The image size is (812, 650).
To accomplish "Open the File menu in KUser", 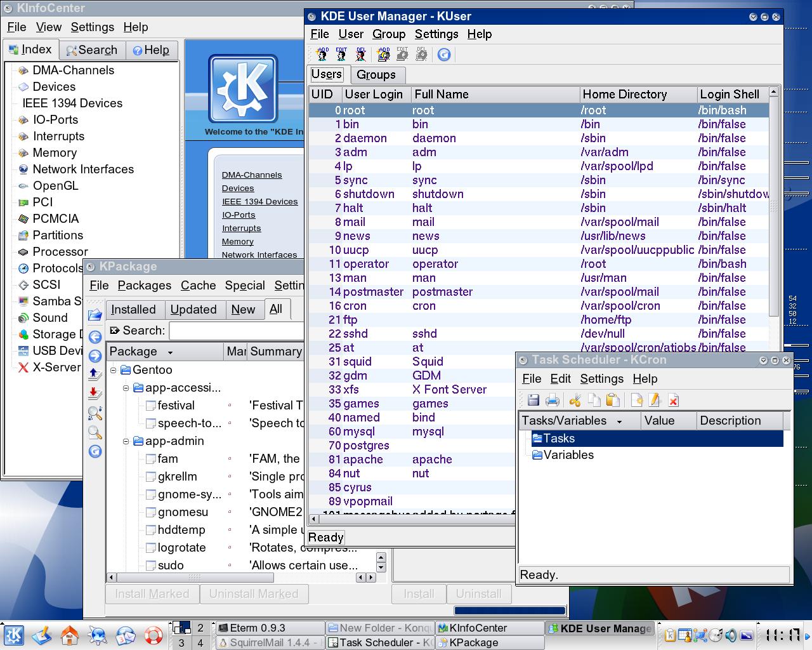I will click(319, 34).
